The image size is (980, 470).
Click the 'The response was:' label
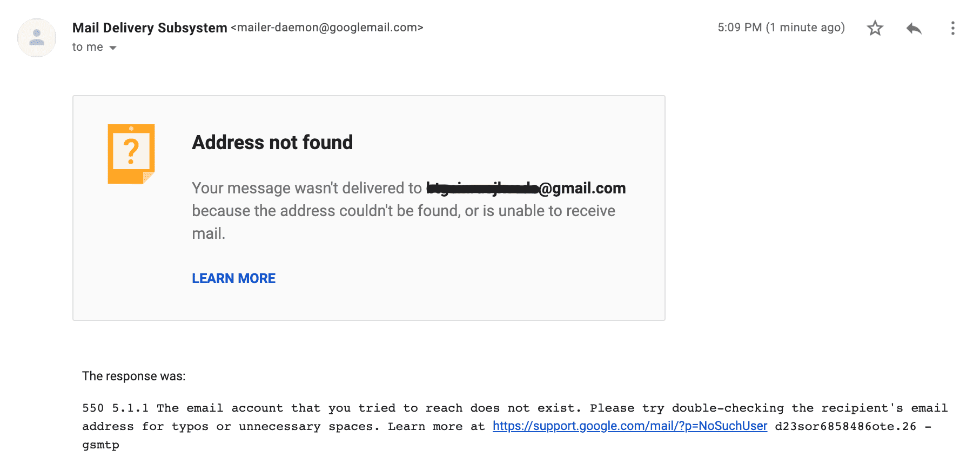click(x=133, y=376)
